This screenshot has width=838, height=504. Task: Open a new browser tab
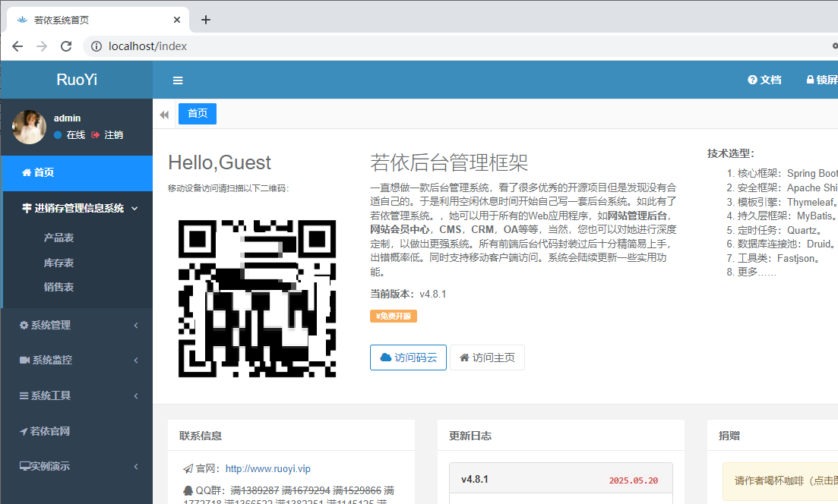coord(206,20)
